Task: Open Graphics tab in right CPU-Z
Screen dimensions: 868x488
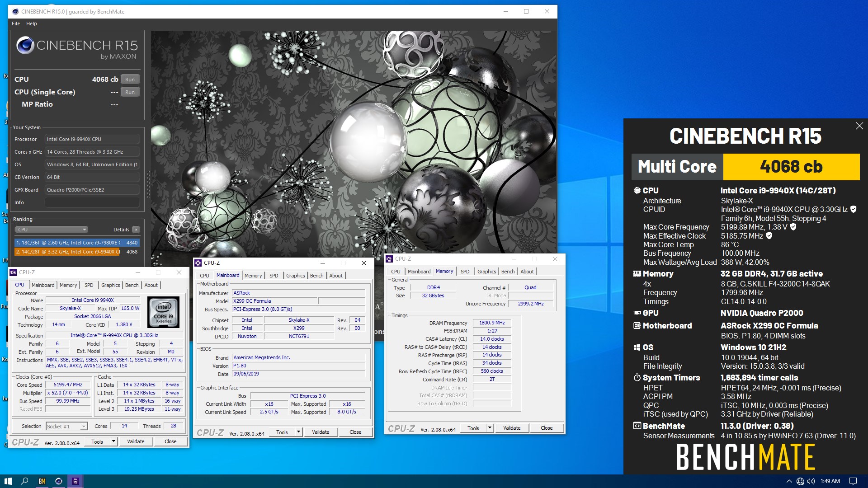Action: [x=487, y=272]
